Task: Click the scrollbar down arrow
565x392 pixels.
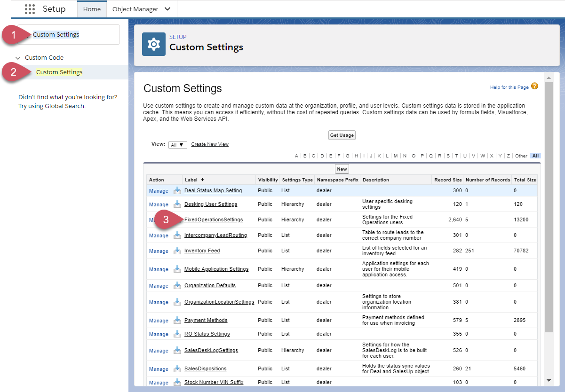Action: (x=549, y=380)
